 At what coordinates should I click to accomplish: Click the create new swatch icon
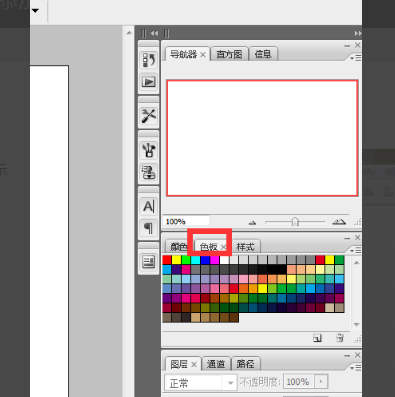tap(317, 338)
